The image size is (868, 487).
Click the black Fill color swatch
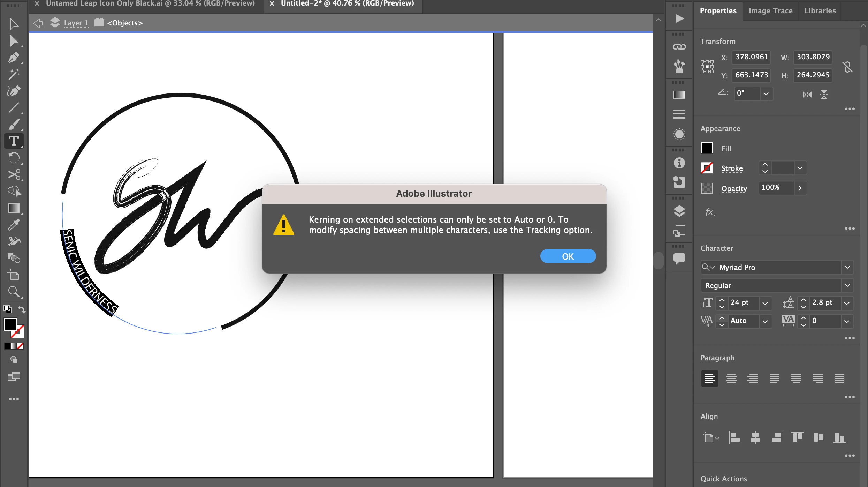[x=707, y=148]
